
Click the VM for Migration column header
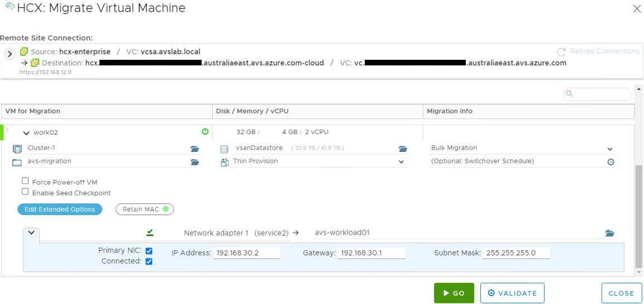pos(106,111)
